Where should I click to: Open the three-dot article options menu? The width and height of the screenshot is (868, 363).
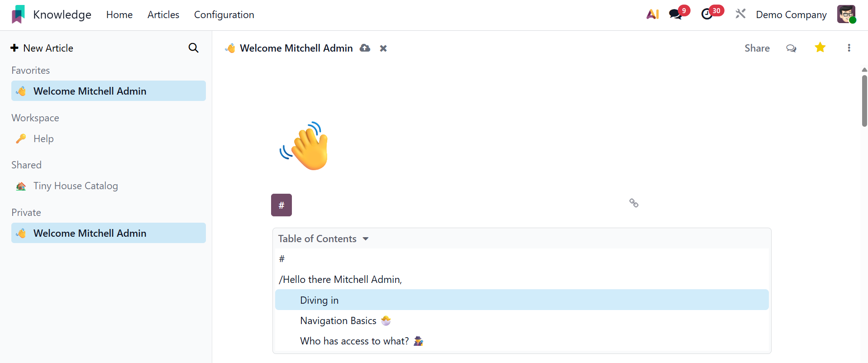[849, 48]
